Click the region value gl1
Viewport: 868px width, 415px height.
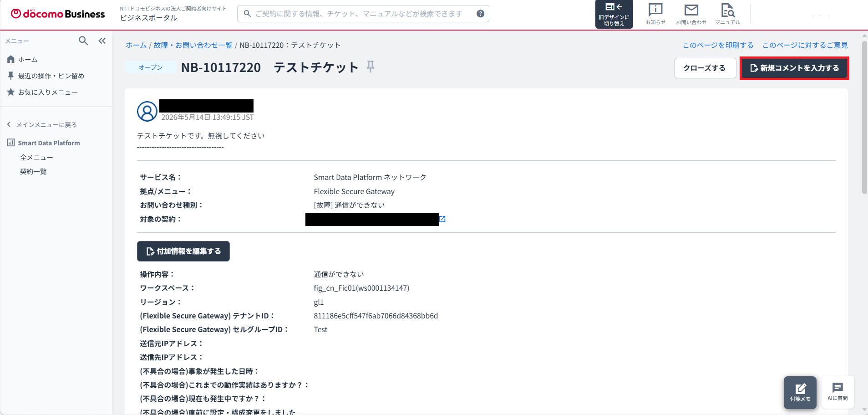pos(319,302)
